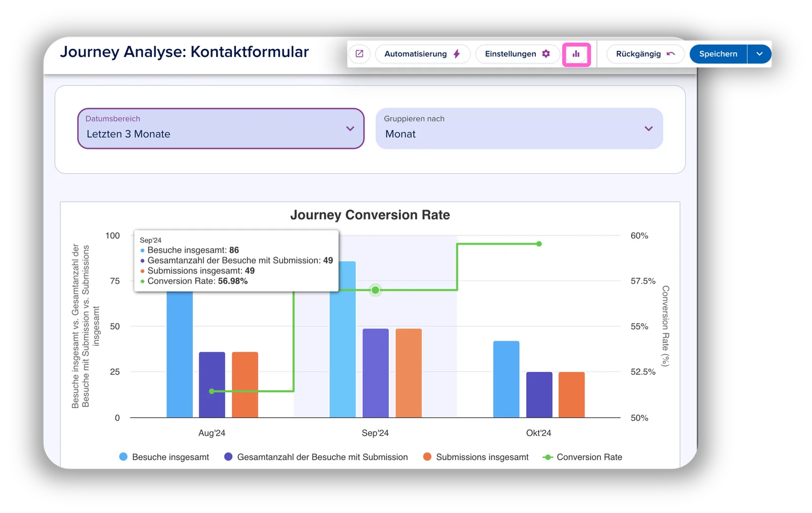Undo with the Rückgängig button

tap(645, 54)
